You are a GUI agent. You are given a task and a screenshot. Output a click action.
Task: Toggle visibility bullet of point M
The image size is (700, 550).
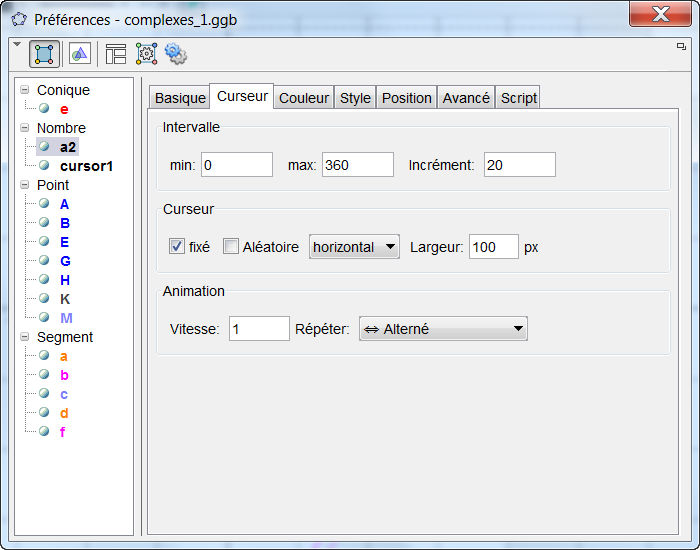(x=44, y=317)
